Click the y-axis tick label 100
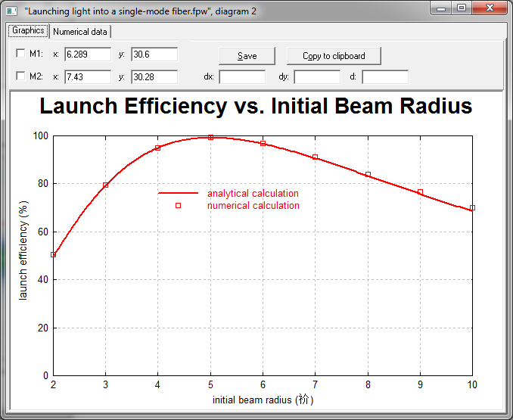 point(41,135)
